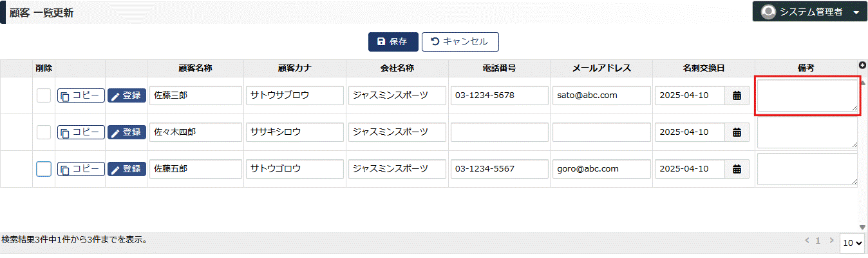Open calendar picker for 佐藤三郎 row
The image size is (868, 258).
(737, 95)
